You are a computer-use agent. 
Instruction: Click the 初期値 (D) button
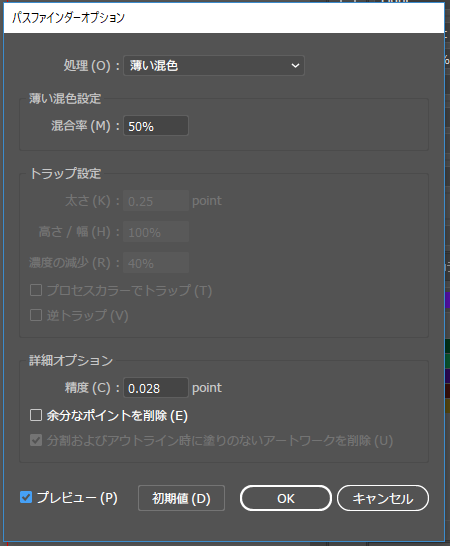[181, 498]
